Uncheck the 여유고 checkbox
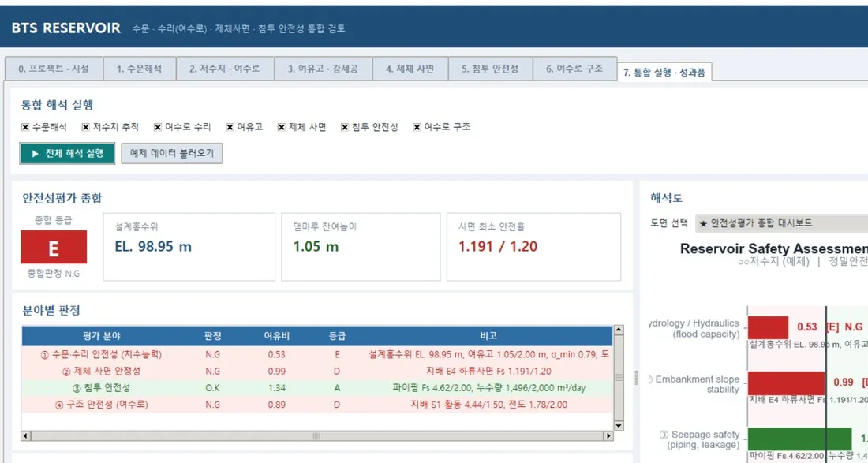Viewport: 868px width, 463px height. [230, 127]
